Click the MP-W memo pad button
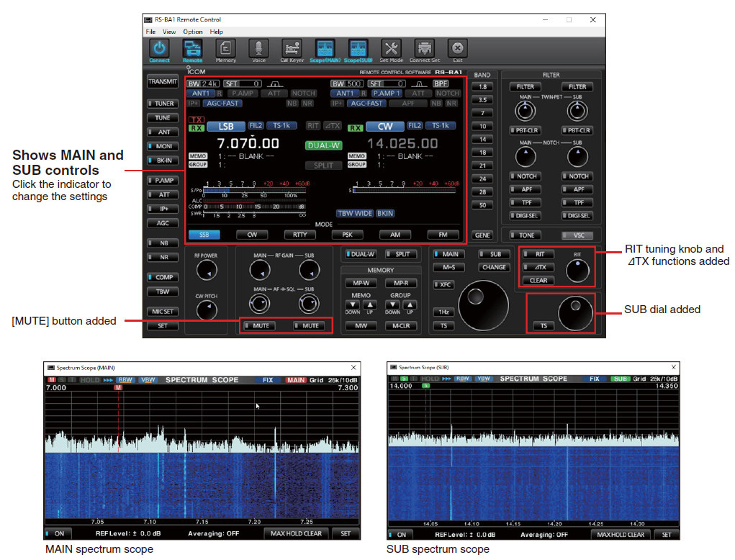 pos(361,283)
